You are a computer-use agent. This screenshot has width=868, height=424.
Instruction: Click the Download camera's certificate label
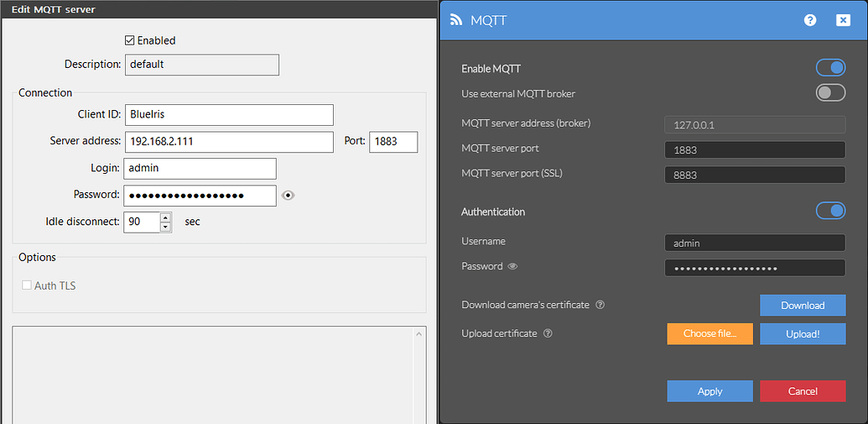(525, 305)
